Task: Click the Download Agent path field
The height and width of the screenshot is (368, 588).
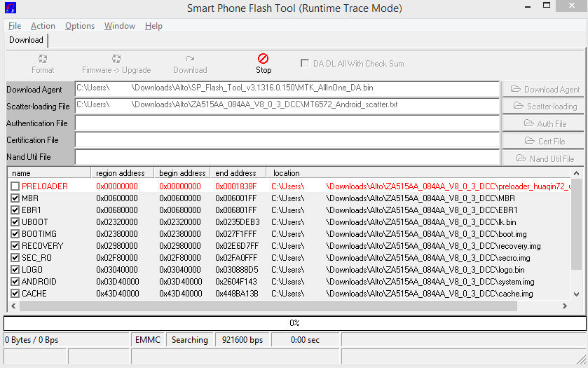Action: (287, 89)
